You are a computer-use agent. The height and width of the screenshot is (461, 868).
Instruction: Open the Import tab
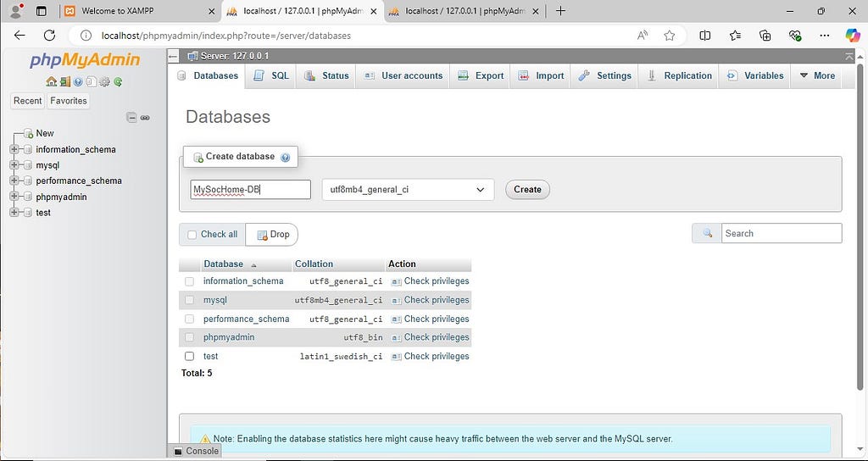coord(541,75)
